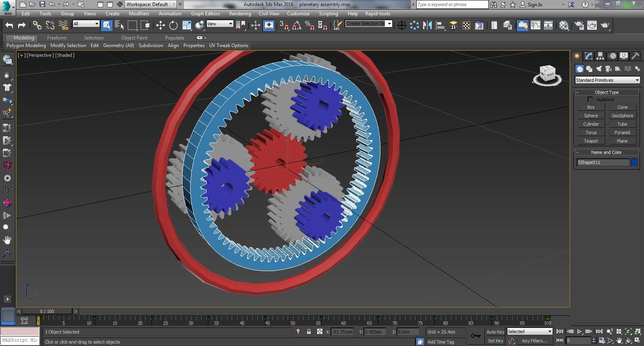Open the Select by Name dialog
The height and width of the screenshot is (346, 644).
pyautogui.click(x=119, y=25)
